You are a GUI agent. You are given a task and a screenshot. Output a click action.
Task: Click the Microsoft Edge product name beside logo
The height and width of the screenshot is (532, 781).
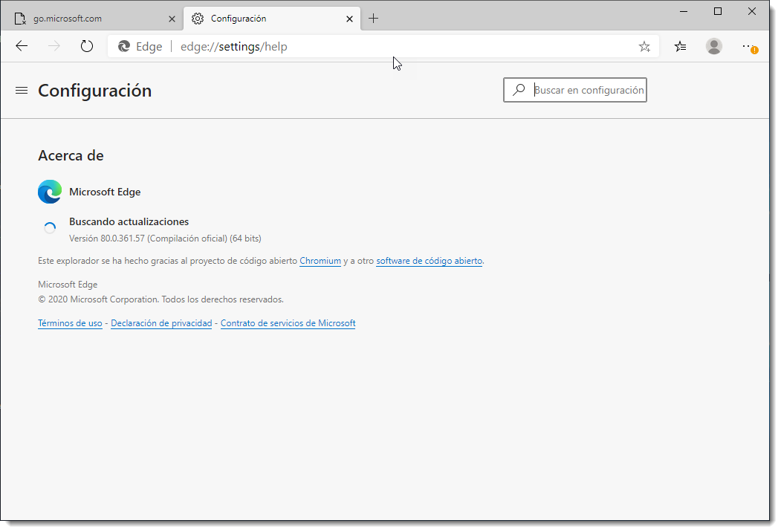click(x=105, y=192)
